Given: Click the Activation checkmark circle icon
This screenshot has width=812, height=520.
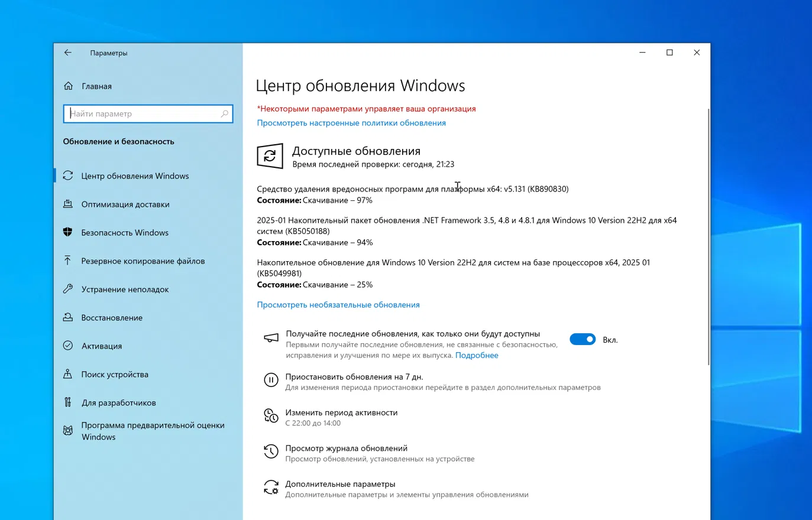Looking at the screenshot, I should coord(68,346).
